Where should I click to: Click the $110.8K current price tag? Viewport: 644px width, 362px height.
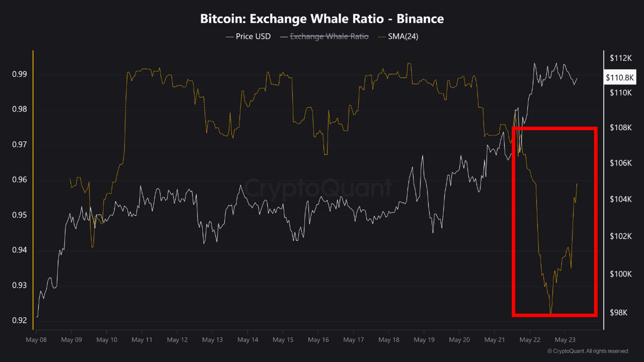point(620,77)
